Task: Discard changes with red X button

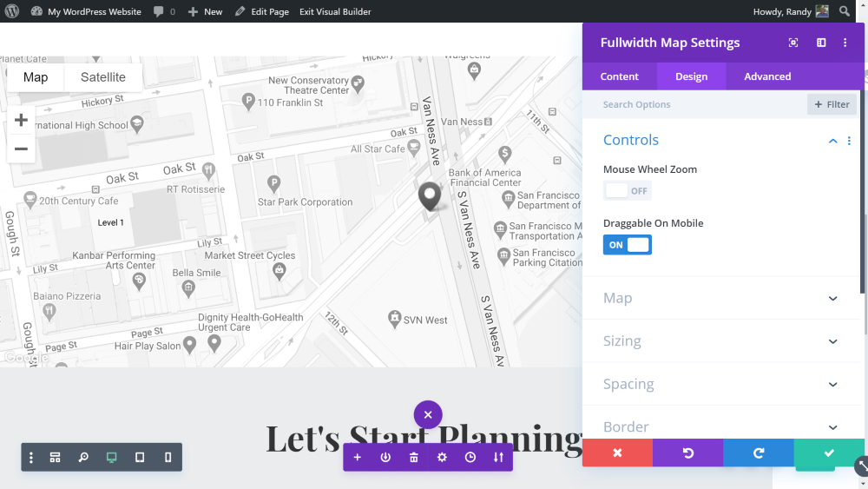Action: point(617,453)
